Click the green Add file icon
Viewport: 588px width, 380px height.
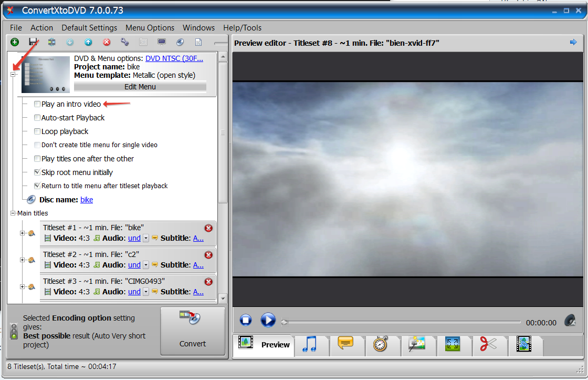pos(15,42)
